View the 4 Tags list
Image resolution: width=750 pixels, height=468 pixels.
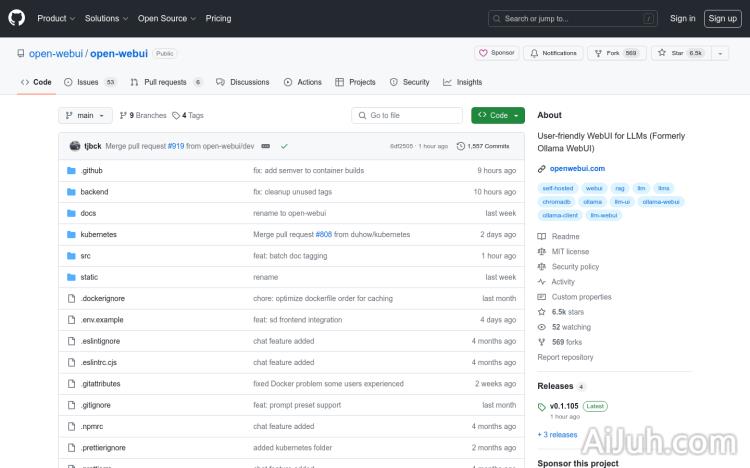click(188, 116)
